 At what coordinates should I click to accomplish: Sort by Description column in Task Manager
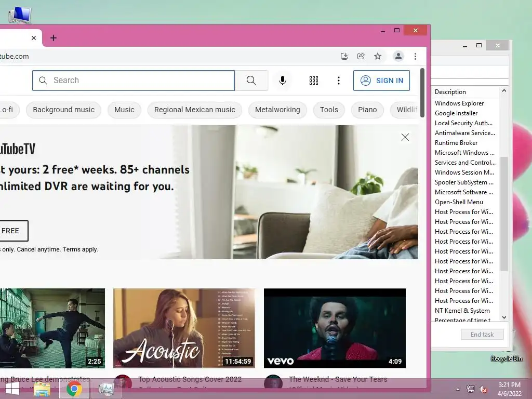point(450,92)
